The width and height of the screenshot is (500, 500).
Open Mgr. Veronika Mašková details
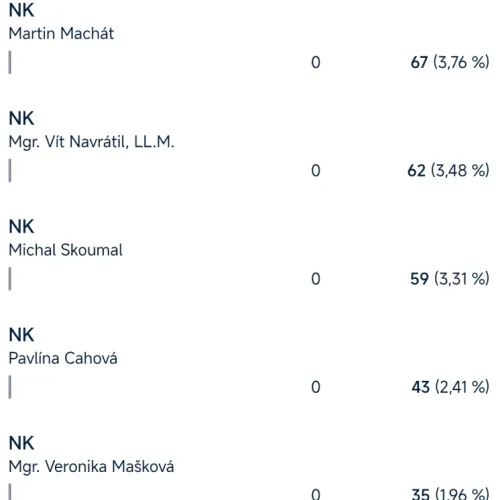[x=91, y=467]
